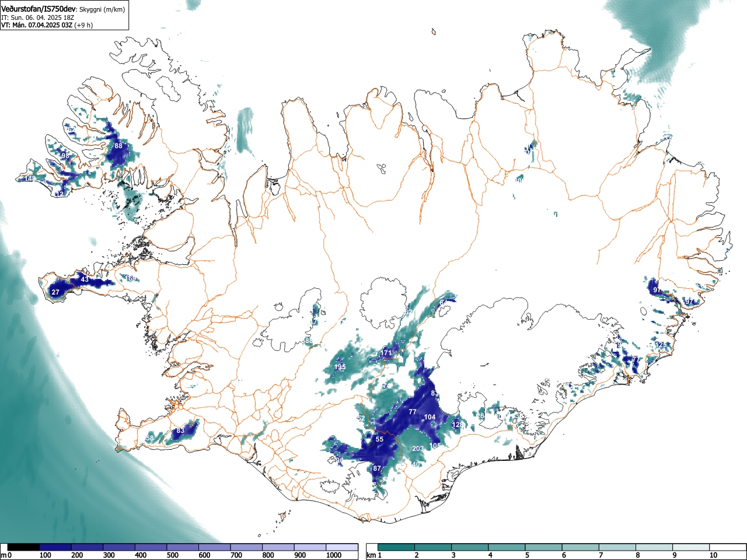
Task: Click the visibility value '55' on the map
Action: (x=379, y=439)
